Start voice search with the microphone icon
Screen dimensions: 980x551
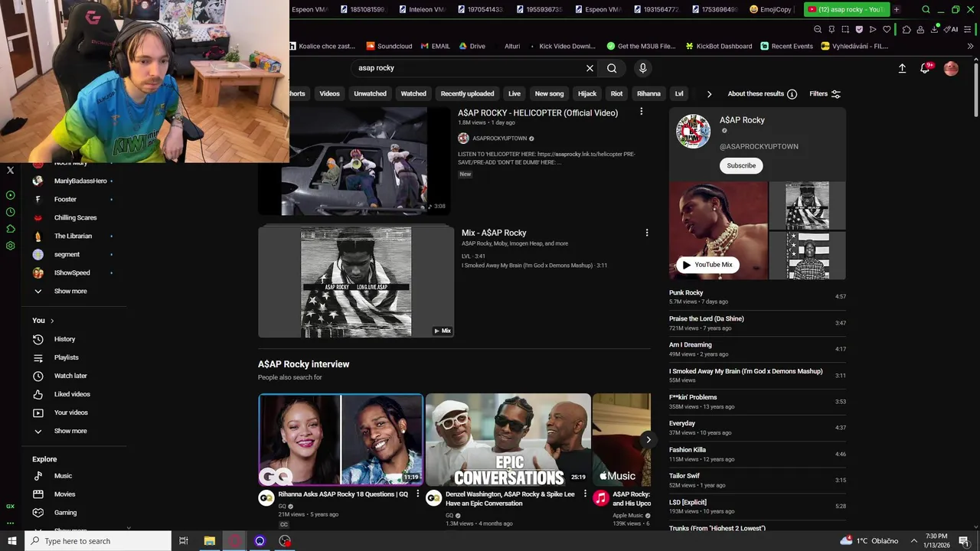[642, 68]
